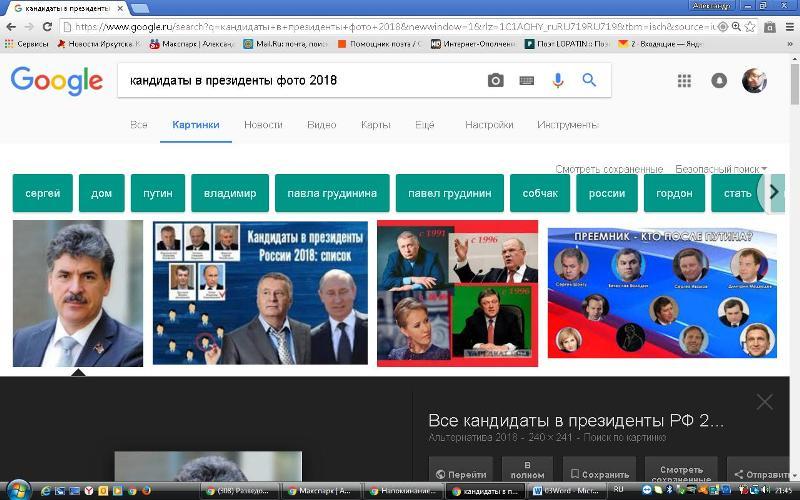Launch Firefox from quick launch

146,491
